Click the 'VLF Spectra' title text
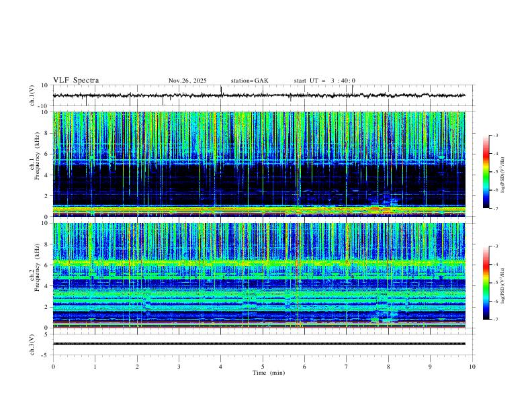The image size is (532, 411). [76, 81]
